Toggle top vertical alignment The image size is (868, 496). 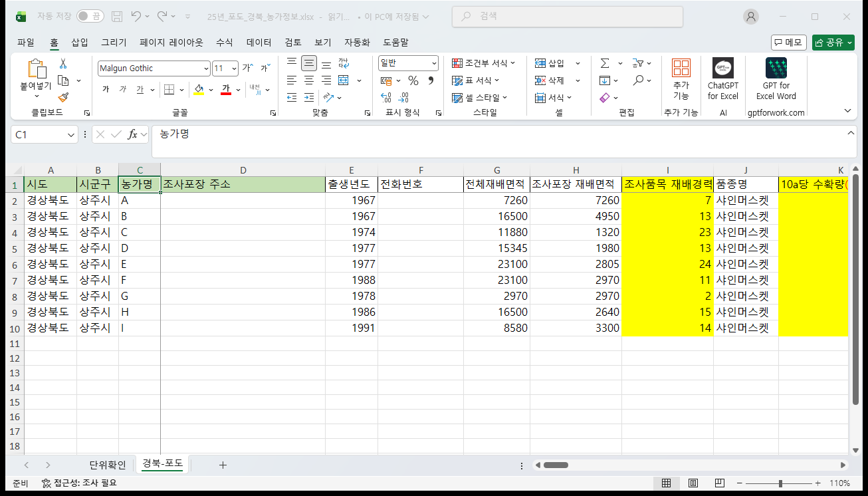[292, 63]
